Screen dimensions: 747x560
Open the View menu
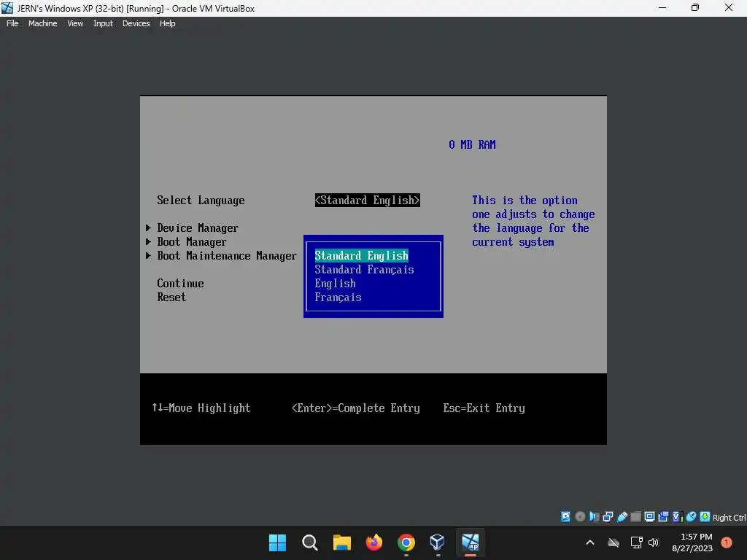click(75, 23)
